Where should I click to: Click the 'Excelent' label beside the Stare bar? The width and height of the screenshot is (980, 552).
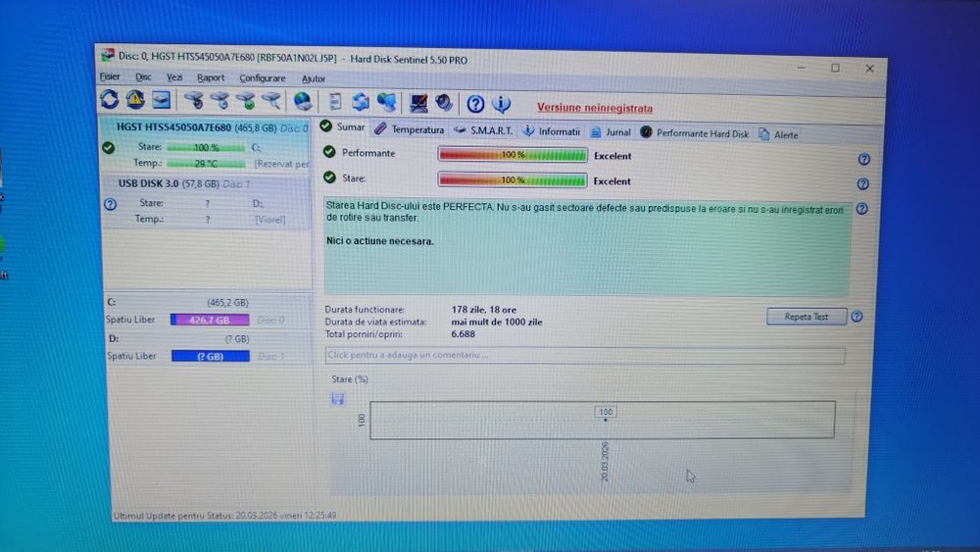pos(612,181)
